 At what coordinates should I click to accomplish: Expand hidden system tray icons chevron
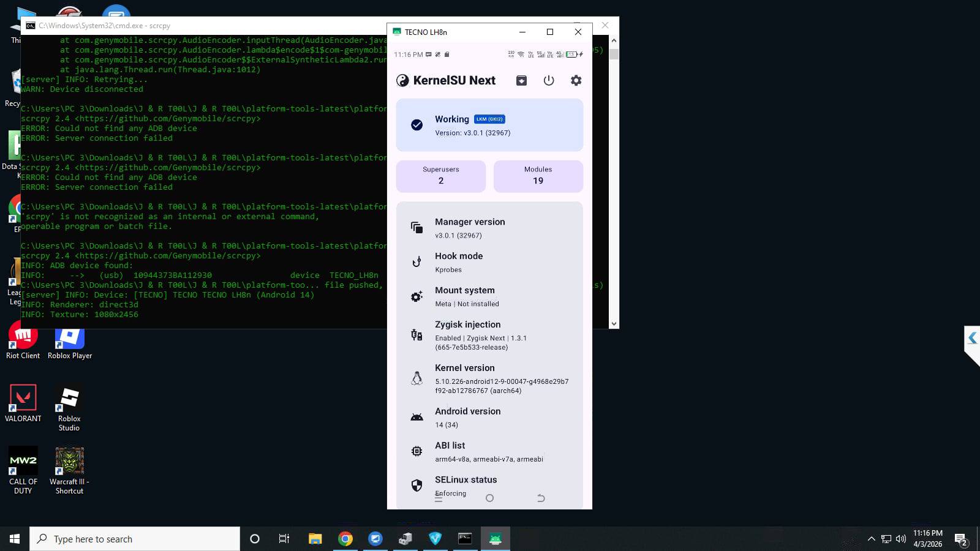click(871, 539)
